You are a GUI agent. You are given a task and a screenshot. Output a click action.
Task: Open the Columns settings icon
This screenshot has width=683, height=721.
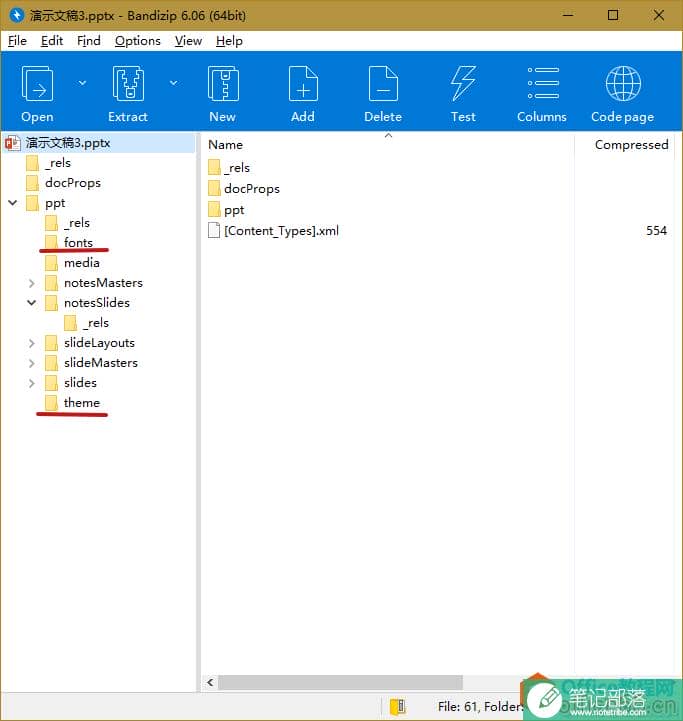[543, 83]
